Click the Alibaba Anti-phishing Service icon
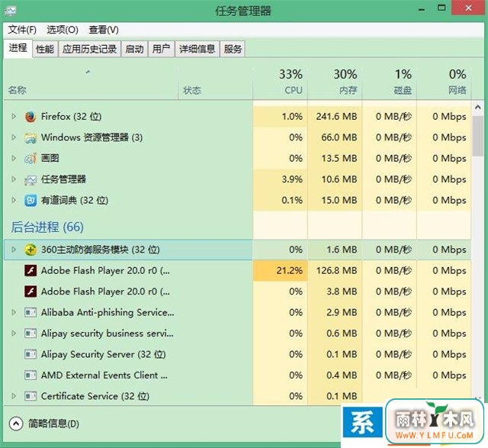This screenshot has height=448, width=488. [30, 312]
